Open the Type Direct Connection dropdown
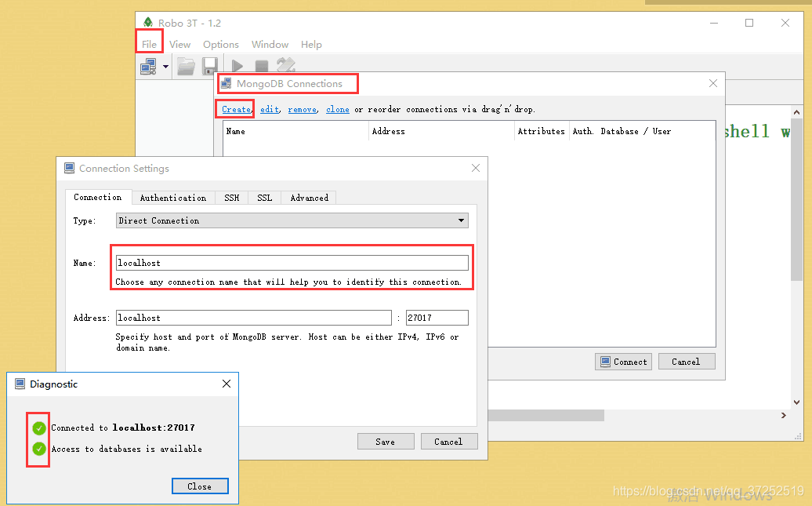 (x=292, y=220)
